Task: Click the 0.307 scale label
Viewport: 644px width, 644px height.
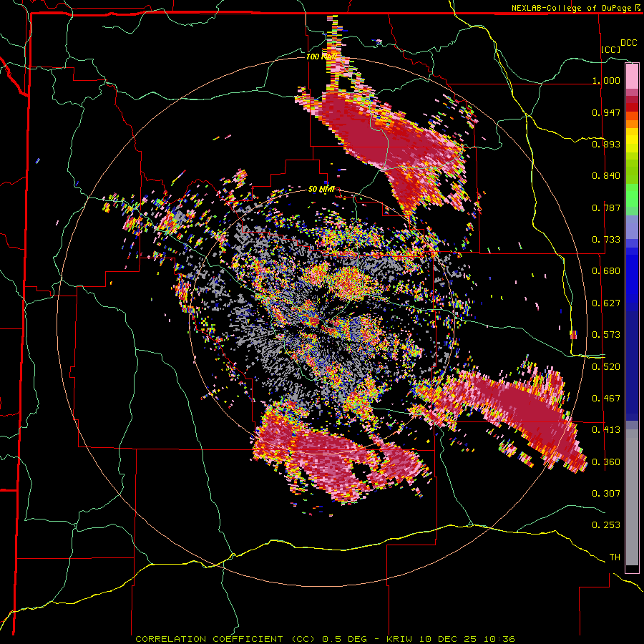Action: [606, 494]
